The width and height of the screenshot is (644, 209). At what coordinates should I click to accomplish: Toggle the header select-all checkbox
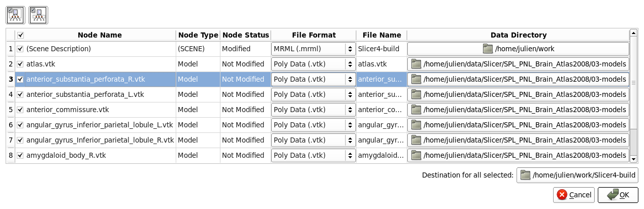click(x=20, y=36)
